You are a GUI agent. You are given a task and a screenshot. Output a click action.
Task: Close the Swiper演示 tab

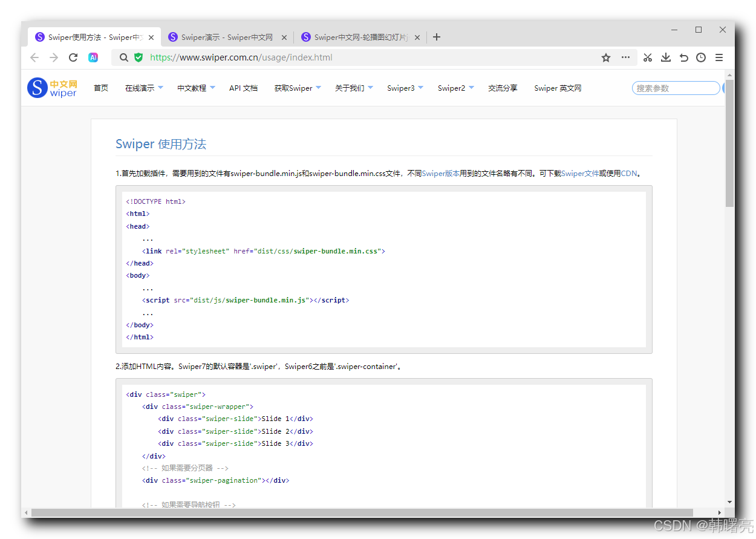pyautogui.click(x=284, y=38)
